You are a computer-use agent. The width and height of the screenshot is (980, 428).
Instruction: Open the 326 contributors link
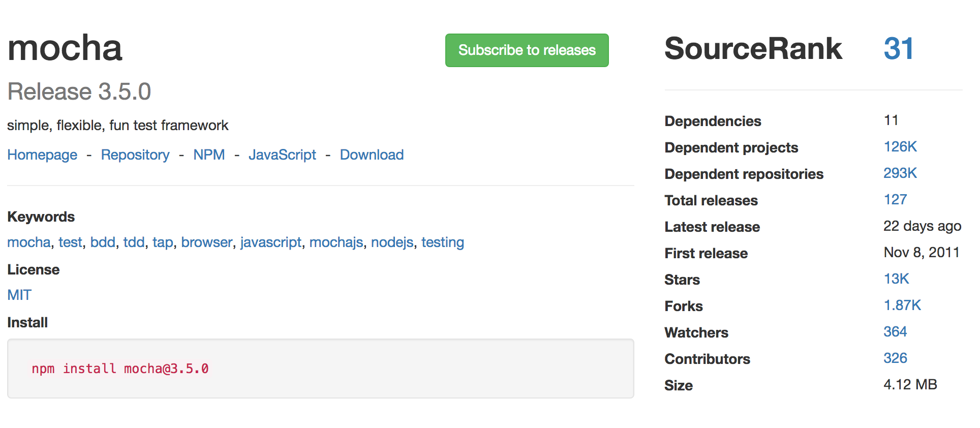(x=895, y=358)
